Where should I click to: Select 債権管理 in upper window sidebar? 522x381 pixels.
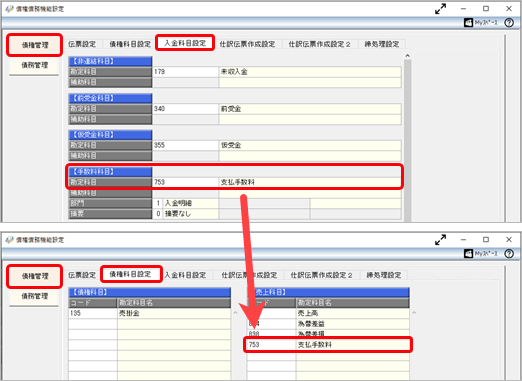[35, 45]
